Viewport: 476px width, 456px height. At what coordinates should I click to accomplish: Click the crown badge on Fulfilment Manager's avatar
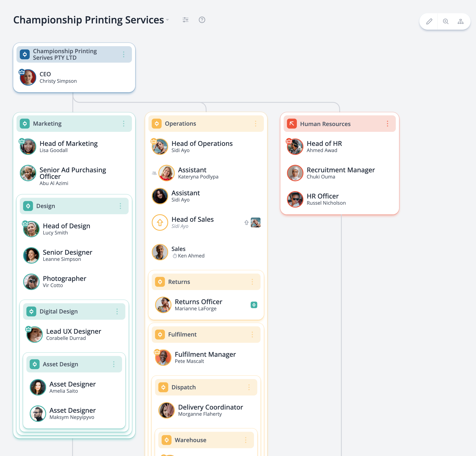(157, 351)
